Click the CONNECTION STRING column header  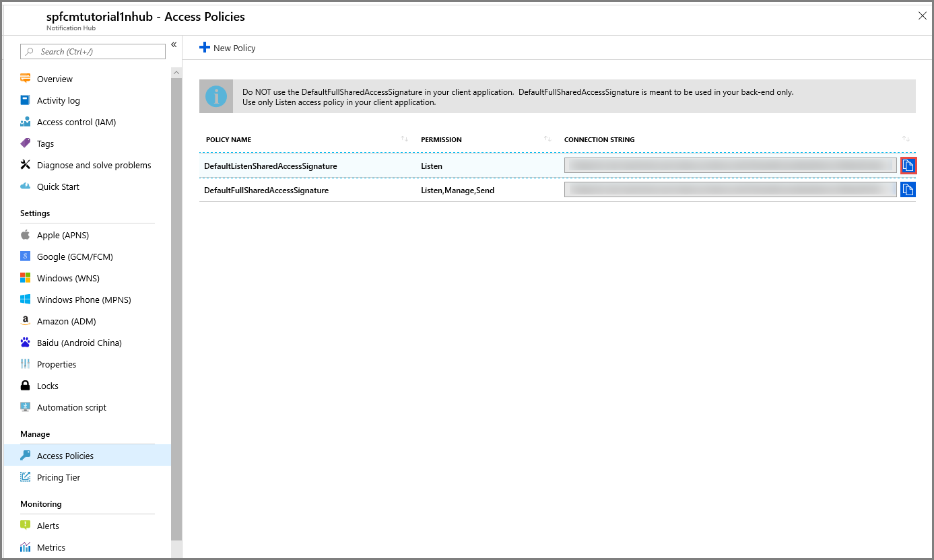point(599,140)
